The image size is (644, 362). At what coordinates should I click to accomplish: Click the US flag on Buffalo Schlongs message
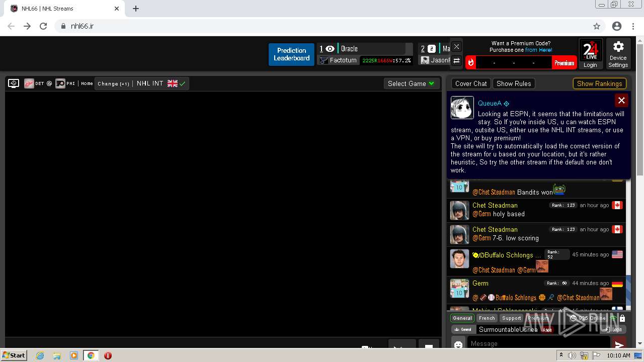pos(617,254)
